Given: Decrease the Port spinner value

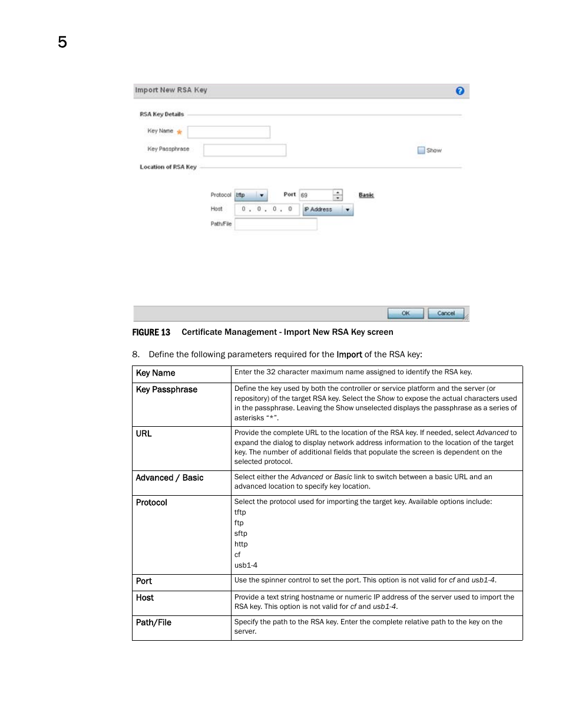Looking at the screenshot, I should [338, 198].
